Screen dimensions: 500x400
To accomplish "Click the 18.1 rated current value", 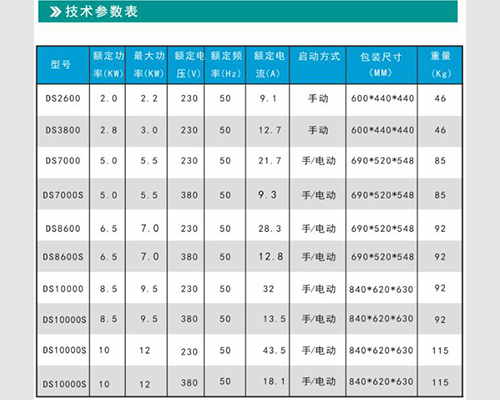I will click(274, 381).
